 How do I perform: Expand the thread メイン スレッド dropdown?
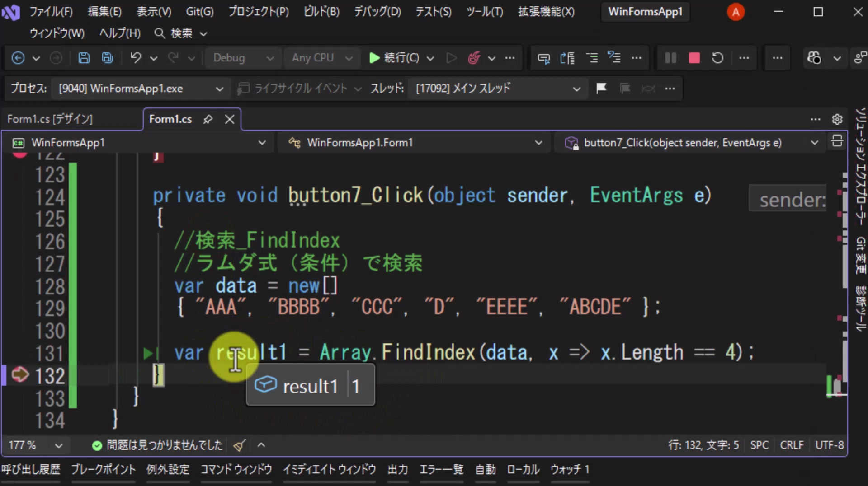point(498,88)
